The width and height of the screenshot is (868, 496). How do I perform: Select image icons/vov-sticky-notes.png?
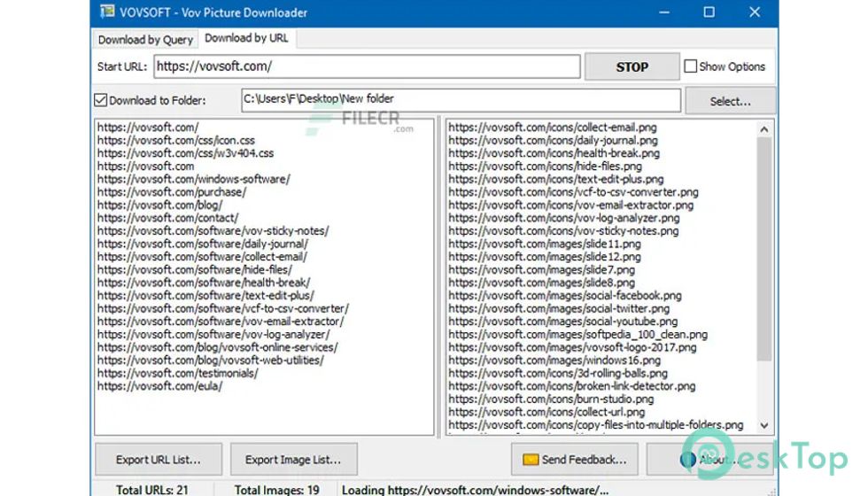click(x=563, y=231)
